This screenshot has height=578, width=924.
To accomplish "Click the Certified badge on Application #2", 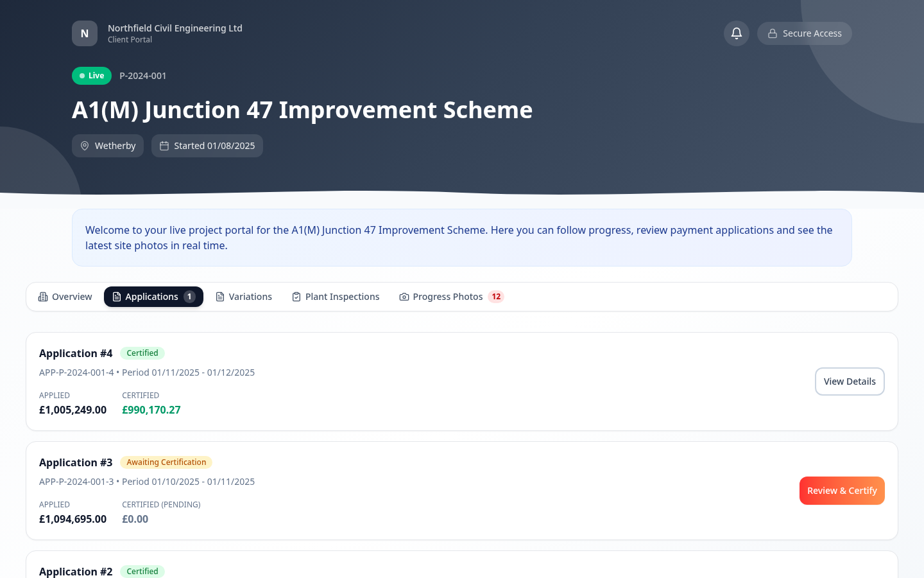I will click(142, 572).
